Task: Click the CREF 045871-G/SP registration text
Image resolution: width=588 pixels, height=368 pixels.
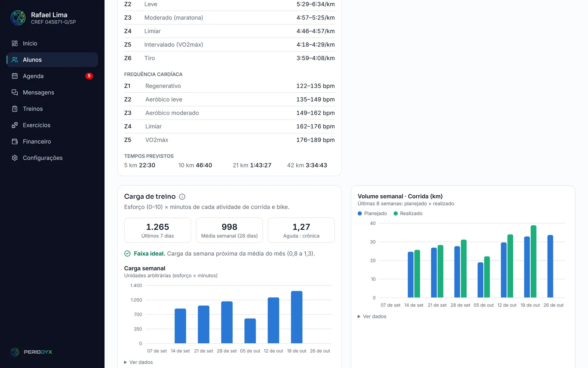Action: 53,22
